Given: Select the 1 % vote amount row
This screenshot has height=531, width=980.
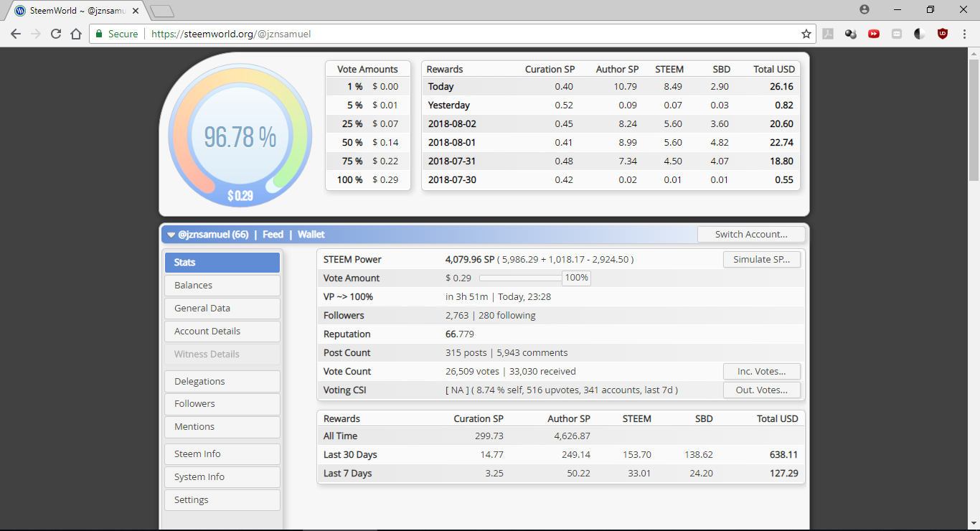Looking at the screenshot, I should point(368,87).
